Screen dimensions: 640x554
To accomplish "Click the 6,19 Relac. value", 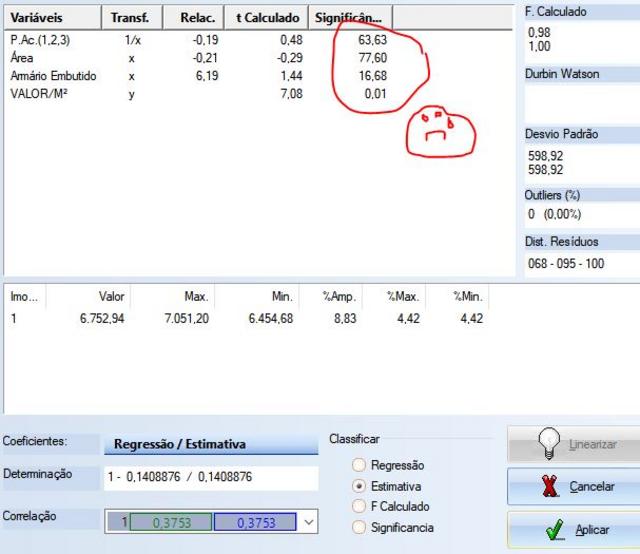I will coord(207,76).
